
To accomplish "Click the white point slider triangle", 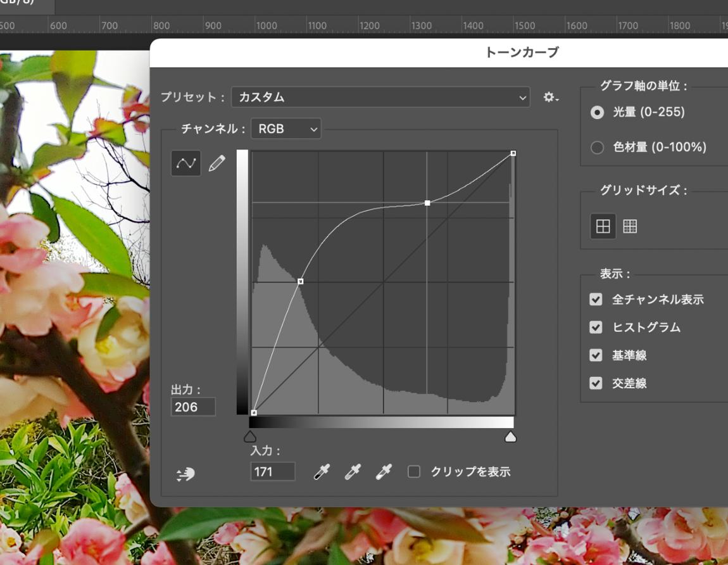I will 510,436.
